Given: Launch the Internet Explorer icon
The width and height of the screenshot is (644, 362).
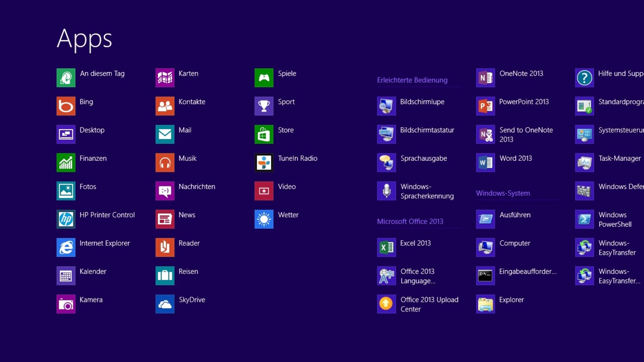Looking at the screenshot, I should (66, 247).
